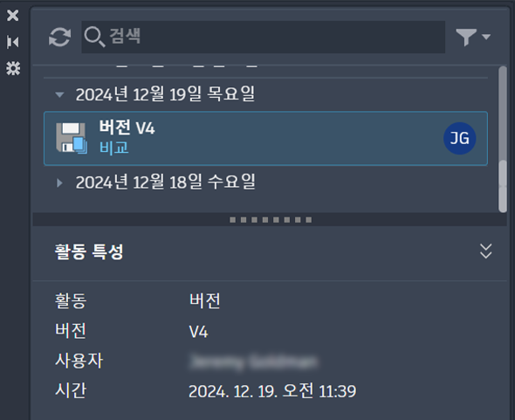Click the activity list scrollbar thumb
Image resolution: width=515 pixels, height=420 pixels.
point(503,186)
